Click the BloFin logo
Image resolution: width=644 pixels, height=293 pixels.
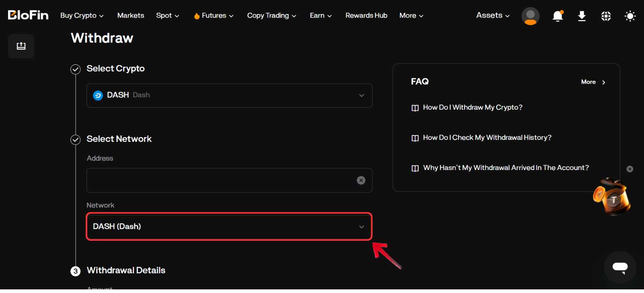pyautogui.click(x=28, y=15)
